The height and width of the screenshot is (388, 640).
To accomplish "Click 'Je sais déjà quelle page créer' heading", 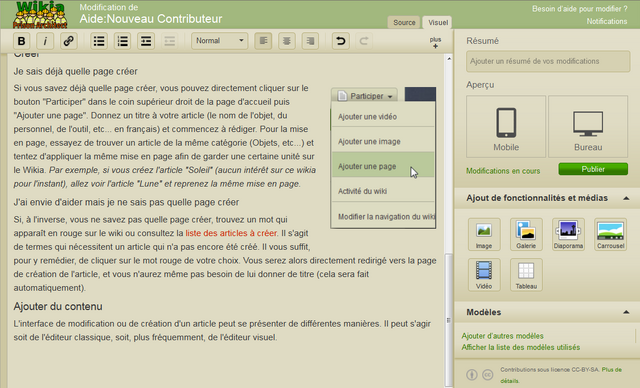I will pyautogui.click(x=76, y=71).
